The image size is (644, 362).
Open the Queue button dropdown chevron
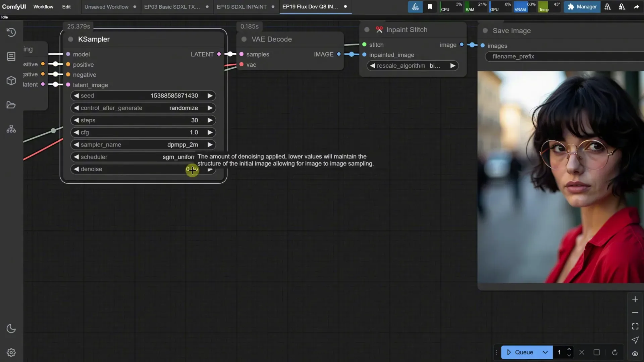545,352
